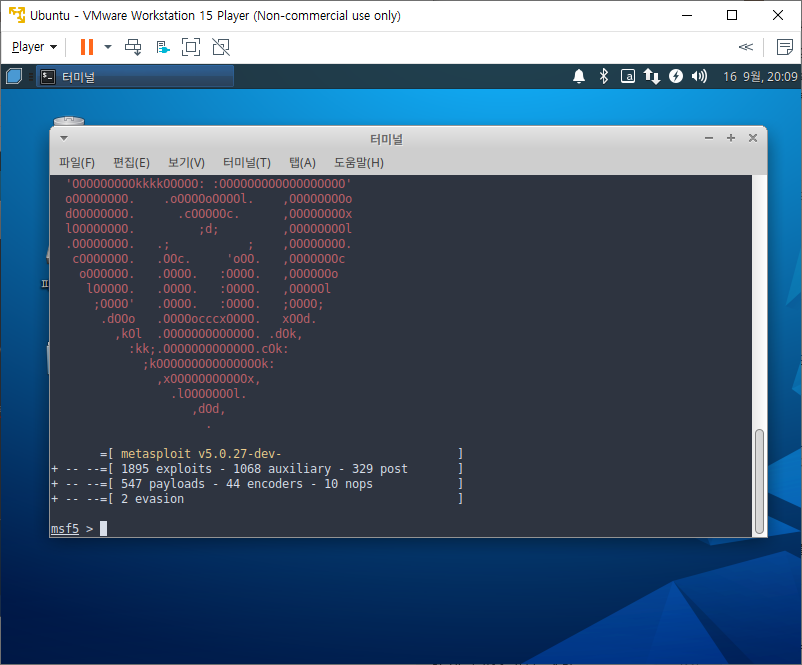Open the 편집(E) menu
Screen dimensions: 802x665
click(x=131, y=163)
